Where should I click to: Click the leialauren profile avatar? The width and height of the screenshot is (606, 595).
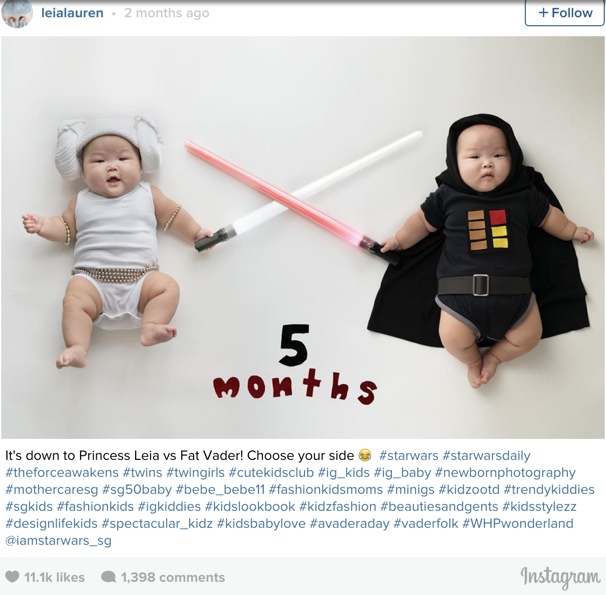pos(17,14)
